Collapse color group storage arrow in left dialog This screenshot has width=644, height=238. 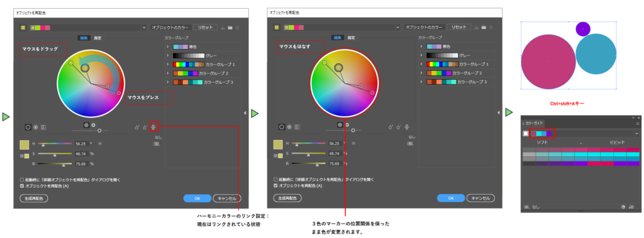(245, 112)
